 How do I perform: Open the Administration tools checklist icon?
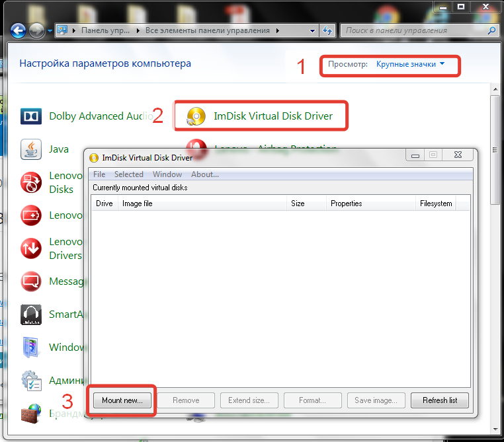pos(31,381)
